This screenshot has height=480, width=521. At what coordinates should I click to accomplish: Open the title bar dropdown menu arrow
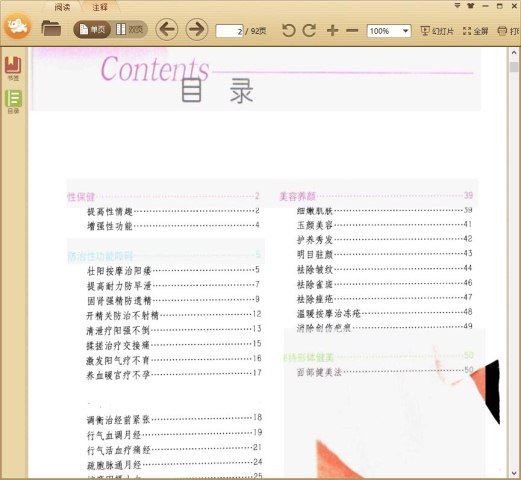click(457, 6)
